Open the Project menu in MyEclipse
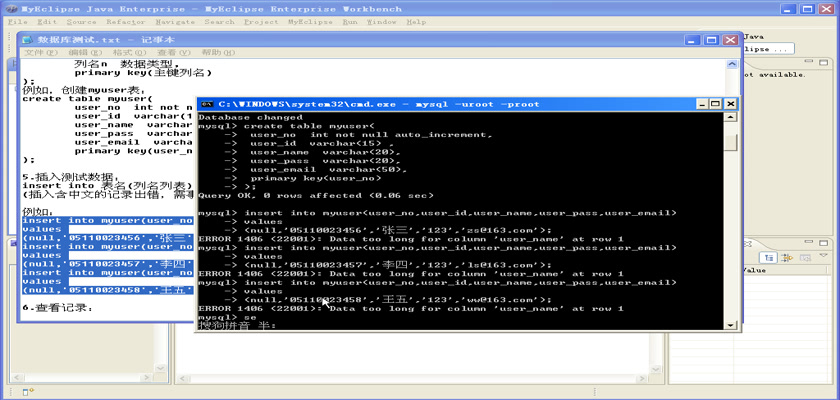Screen dimensions: 840x400 (261, 22)
